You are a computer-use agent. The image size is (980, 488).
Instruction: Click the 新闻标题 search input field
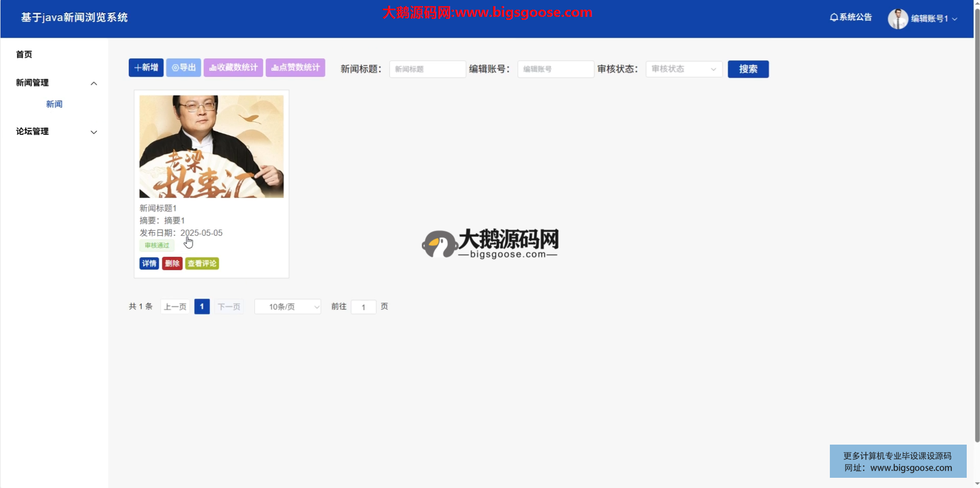point(427,69)
